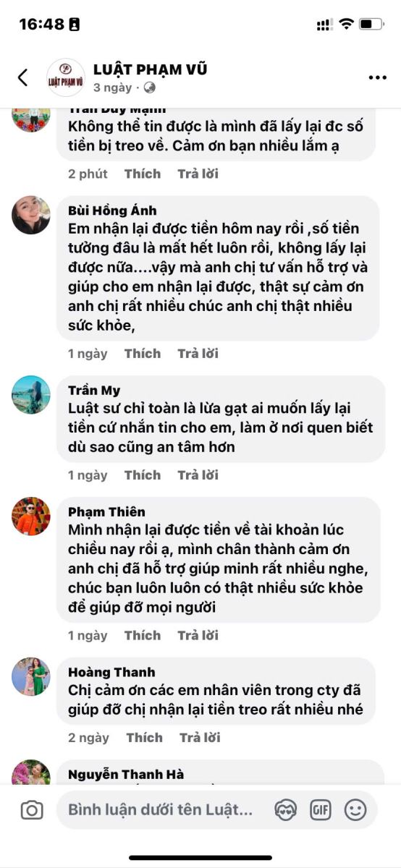Viewport: 401px width, 868px height.
Task: Like the 2 phút old comment
Action: click(143, 174)
